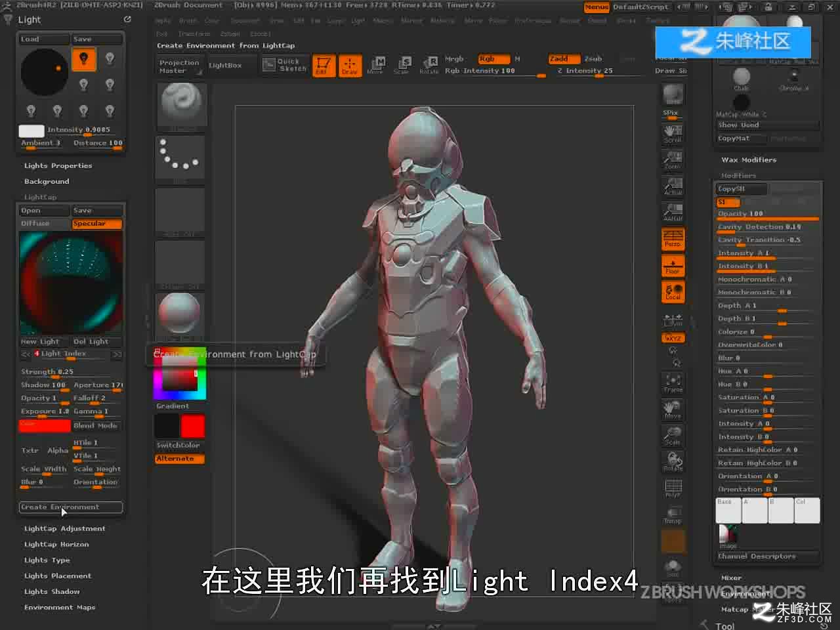Expand LightCap Horizon section
The image size is (840, 630).
[56, 545]
